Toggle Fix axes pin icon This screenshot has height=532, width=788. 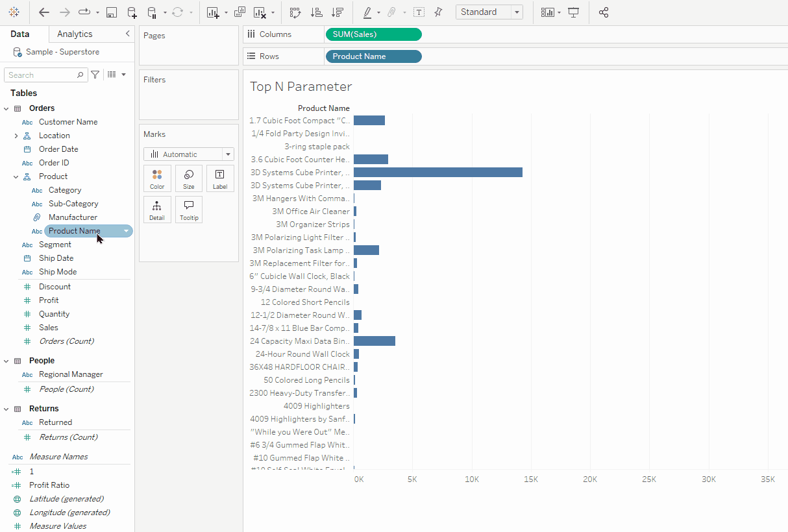tap(438, 12)
